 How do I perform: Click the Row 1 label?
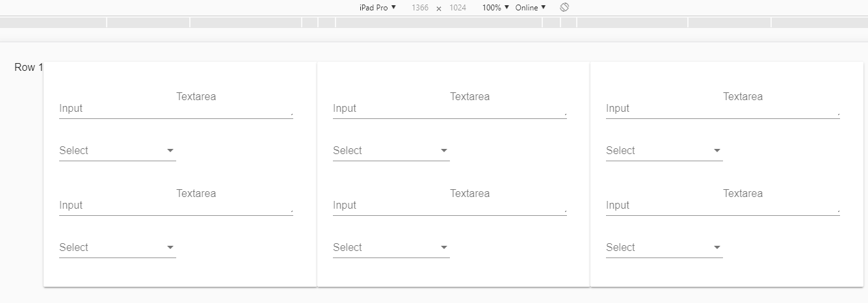tap(29, 68)
